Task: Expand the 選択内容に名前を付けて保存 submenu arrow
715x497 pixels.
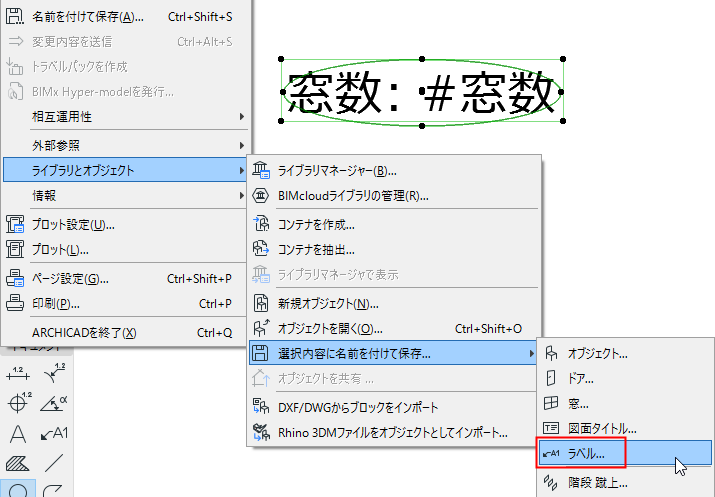Action: (x=531, y=353)
